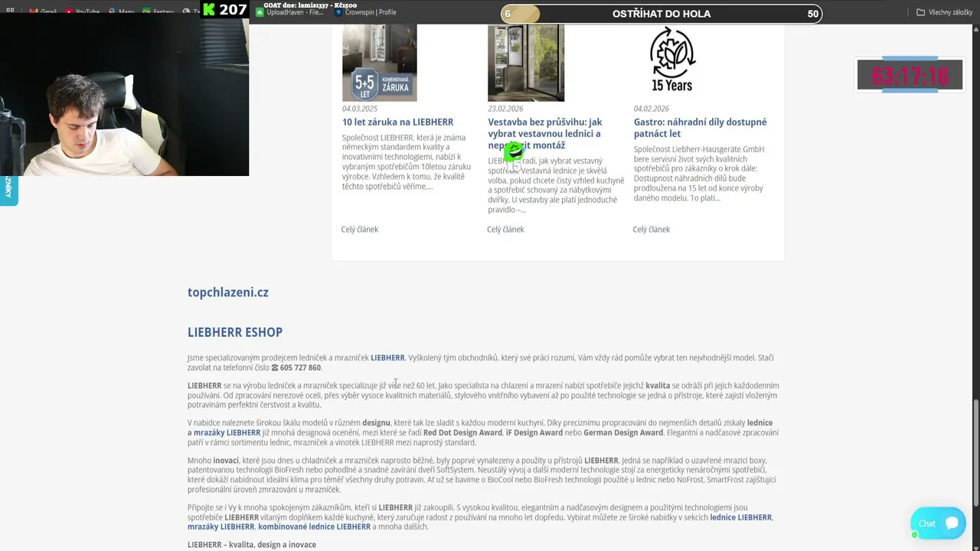Click the date 23.02.2026
Viewport: 980px width, 551px height.
tap(506, 109)
